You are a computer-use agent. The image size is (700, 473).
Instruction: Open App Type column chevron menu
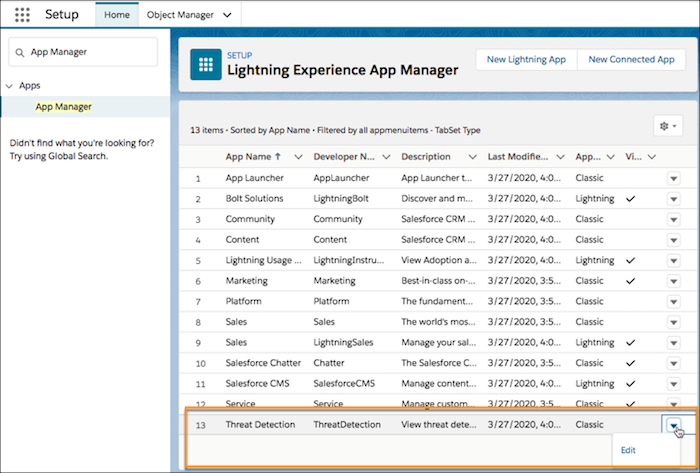pos(610,157)
